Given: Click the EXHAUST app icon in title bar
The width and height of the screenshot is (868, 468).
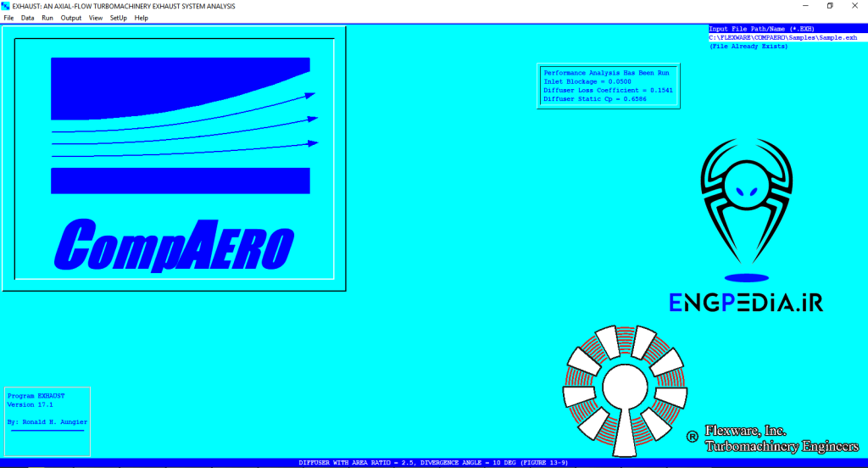Looking at the screenshot, I should click(6, 6).
